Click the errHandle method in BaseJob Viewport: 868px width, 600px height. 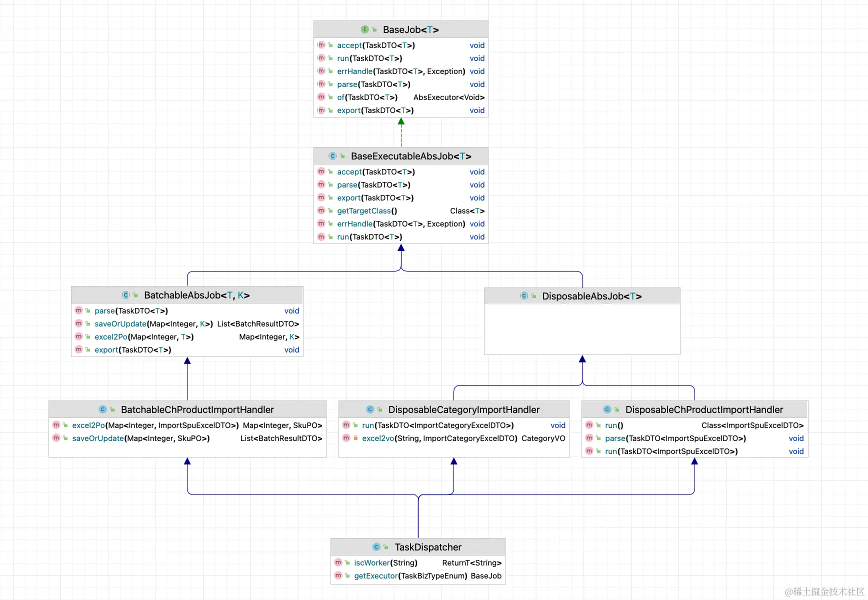pyautogui.click(x=401, y=71)
